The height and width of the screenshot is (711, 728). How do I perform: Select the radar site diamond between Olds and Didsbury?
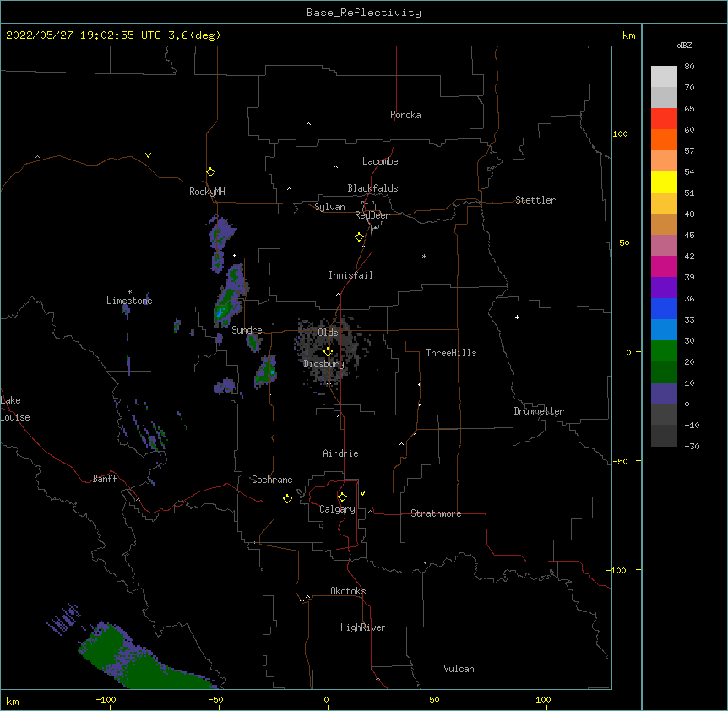click(x=328, y=352)
